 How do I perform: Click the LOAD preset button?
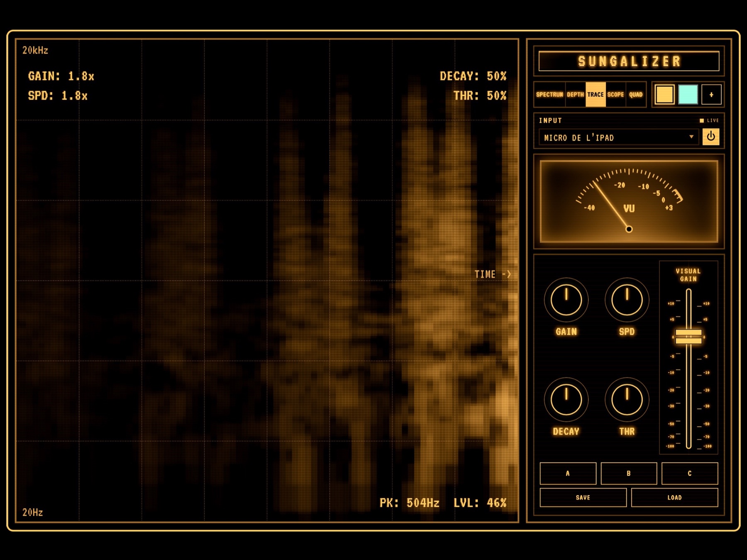[x=674, y=497]
